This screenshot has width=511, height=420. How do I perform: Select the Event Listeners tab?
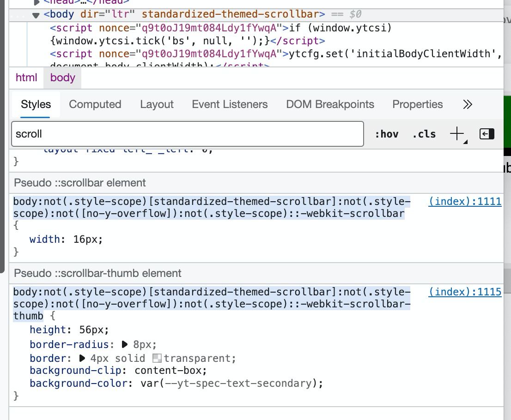tap(230, 104)
